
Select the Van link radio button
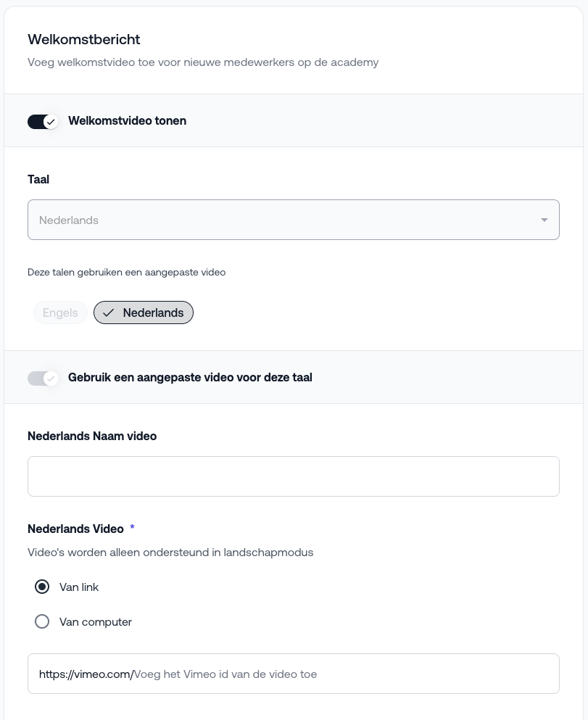42,587
